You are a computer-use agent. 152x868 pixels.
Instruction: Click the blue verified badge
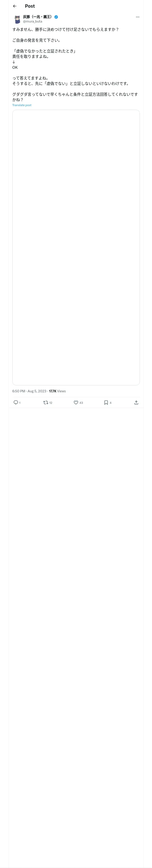[x=56, y=17]
